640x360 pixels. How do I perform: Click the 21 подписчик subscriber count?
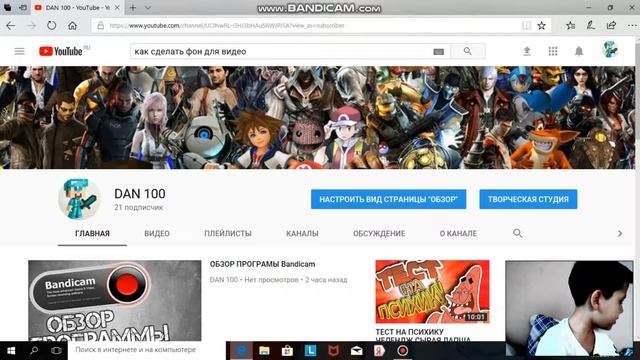138,207
